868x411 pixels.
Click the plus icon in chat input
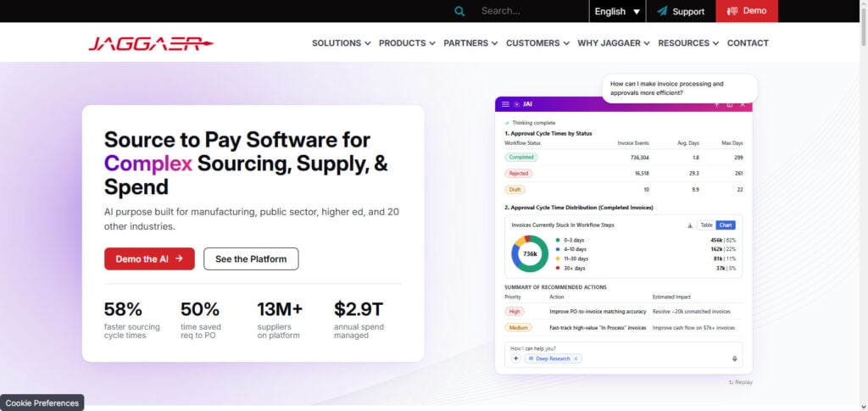pos(515,358)
